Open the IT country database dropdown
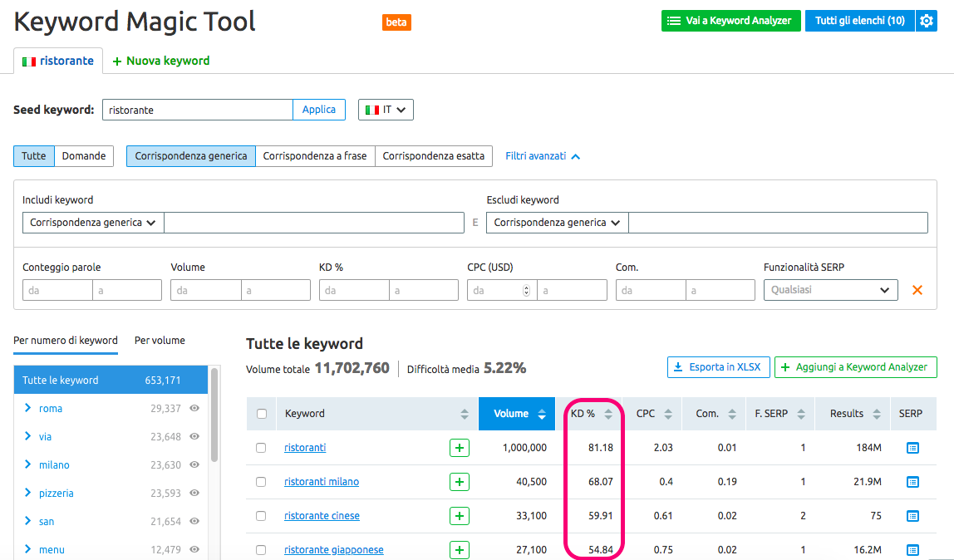The image size is (954, 560). pos(386,110)
